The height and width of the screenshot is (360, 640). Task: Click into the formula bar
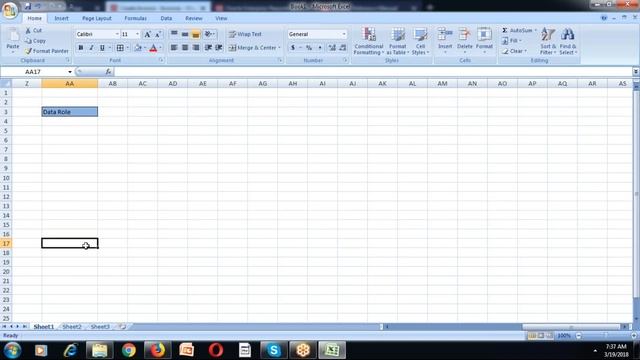click(373, 72)
